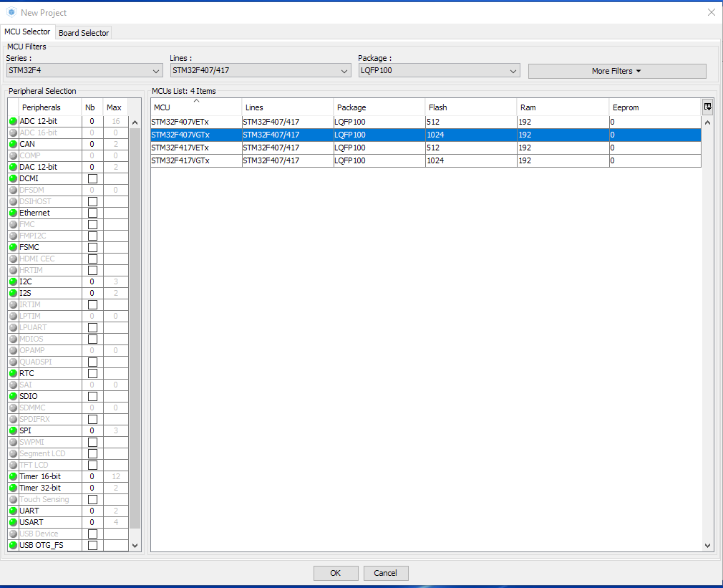Click the MCU list scroll down arrow
The height and width of the screenshot is (588, 723).
point(707,546)
